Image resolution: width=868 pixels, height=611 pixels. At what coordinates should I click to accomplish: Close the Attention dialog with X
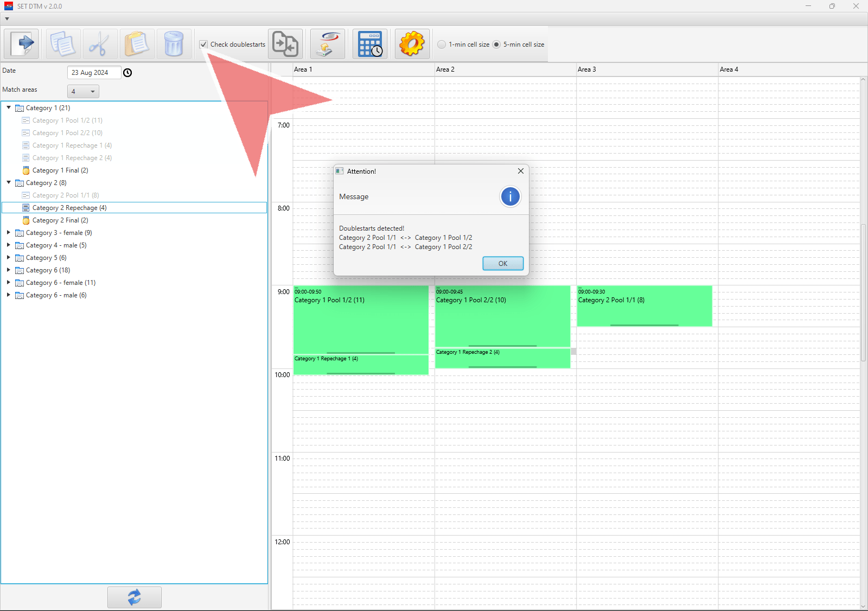pyautogui.click(x=520, y=171)
